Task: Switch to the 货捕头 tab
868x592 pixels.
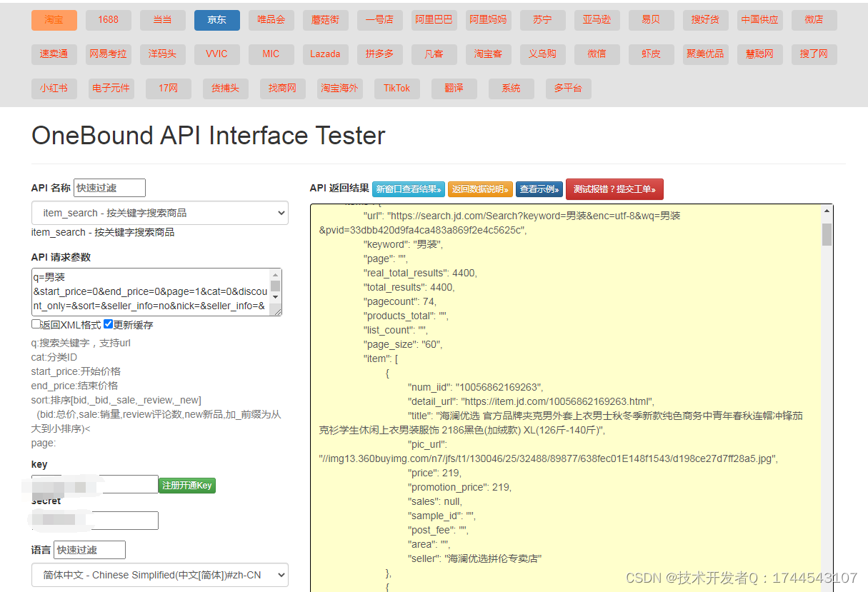Action: pyautogui.click(x=226, y=89)
